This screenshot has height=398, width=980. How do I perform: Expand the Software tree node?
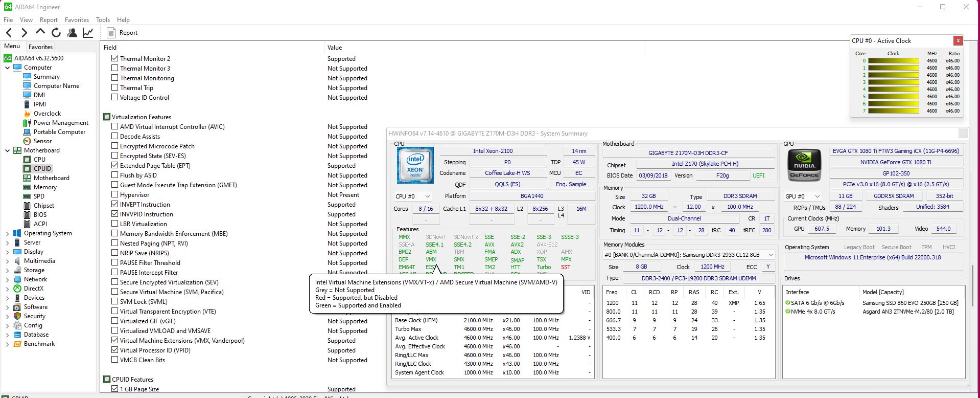[7, 307]
